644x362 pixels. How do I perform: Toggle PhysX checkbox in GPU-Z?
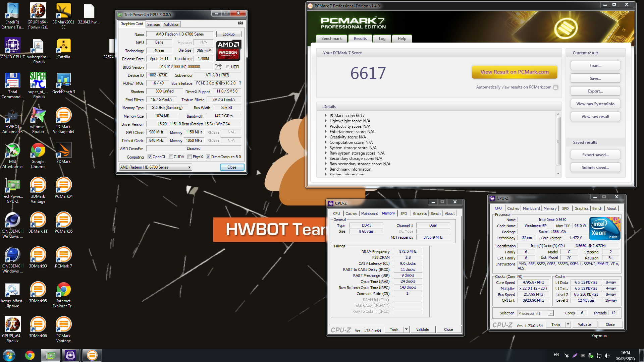click(x=190, y=157)
